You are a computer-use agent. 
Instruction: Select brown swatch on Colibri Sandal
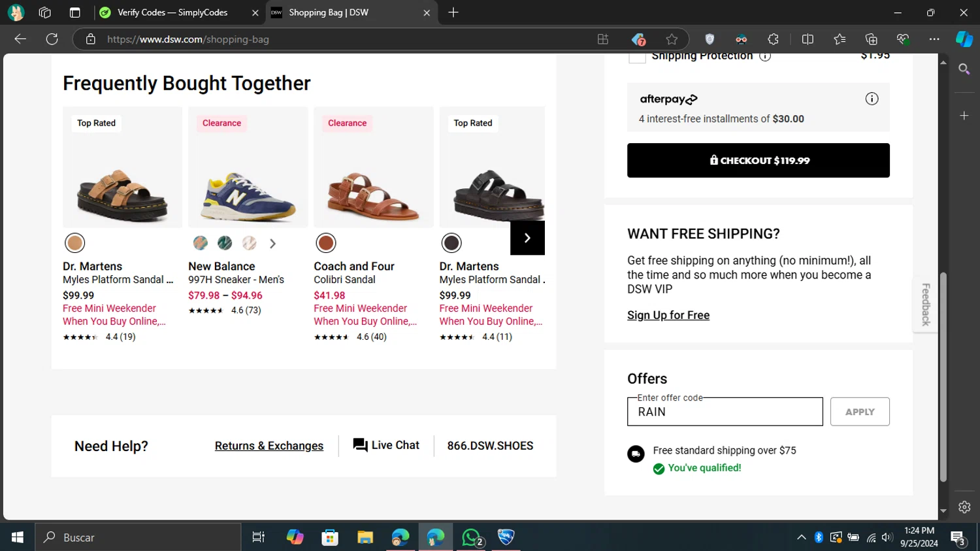coord(326,243)
